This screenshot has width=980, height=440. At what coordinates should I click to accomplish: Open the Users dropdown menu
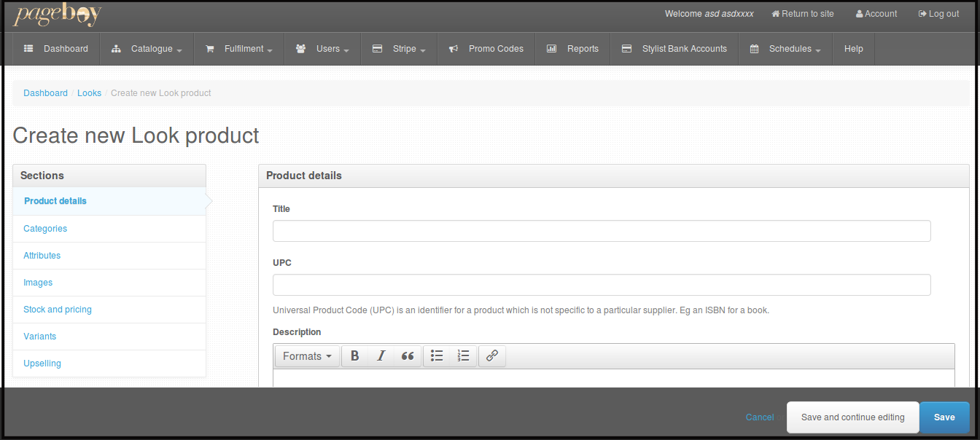tap(322, 49)
